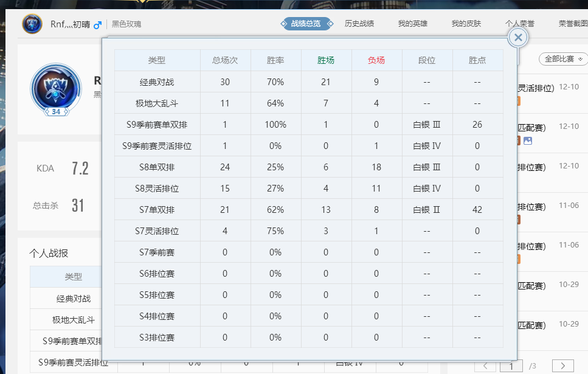Open the 全部比赛 match filter dropdown
This screenshot has width=588, height=374.
coord(563,59)
